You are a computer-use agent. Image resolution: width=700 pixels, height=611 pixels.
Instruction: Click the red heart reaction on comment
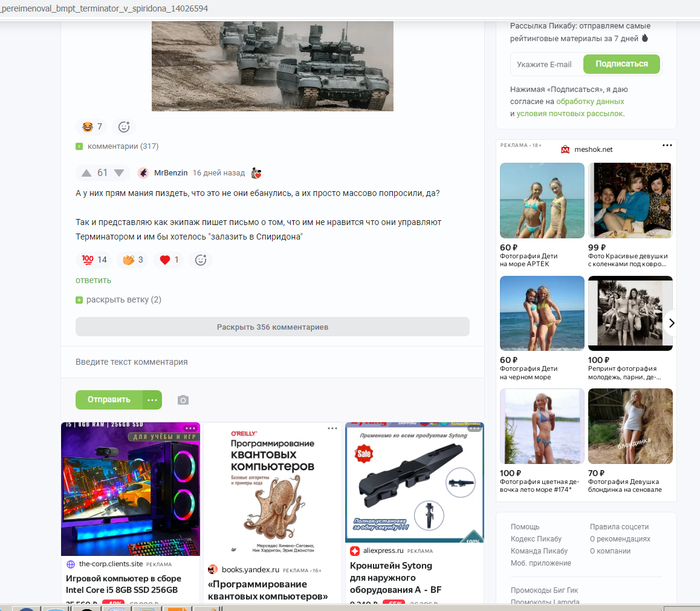169,260
